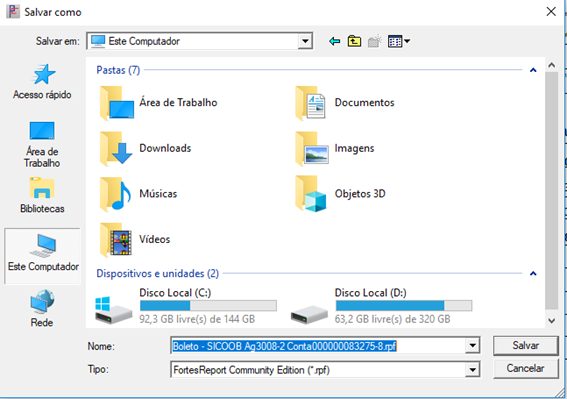
Task: Open Acesso rápido in sidebar
Action: point(42,82)
